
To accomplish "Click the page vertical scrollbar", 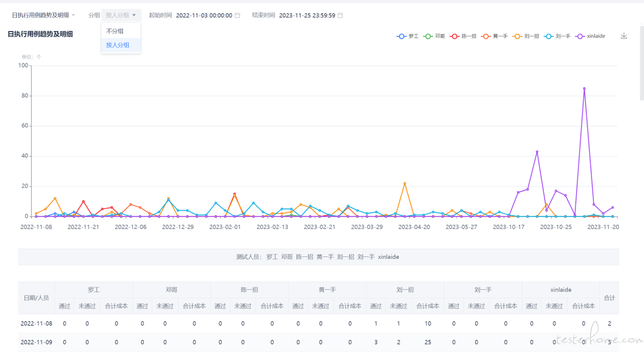I will point(642,60).
